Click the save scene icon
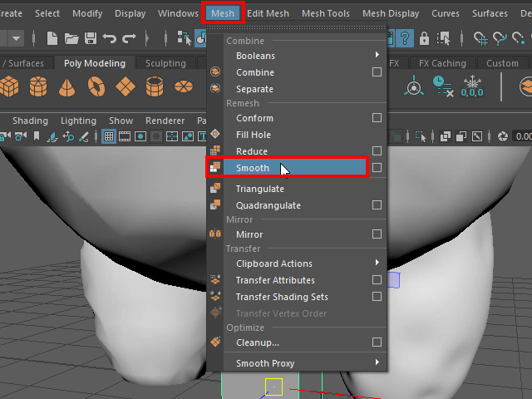 [x=88, y=38]
